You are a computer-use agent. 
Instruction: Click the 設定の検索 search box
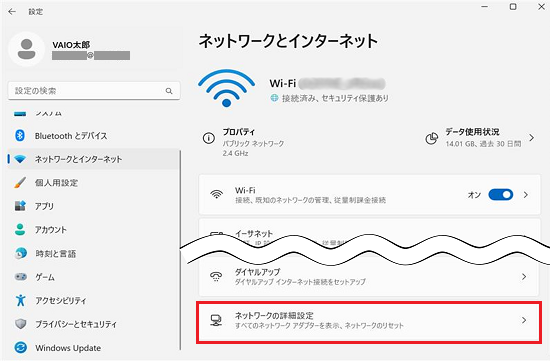coord(94,91)
